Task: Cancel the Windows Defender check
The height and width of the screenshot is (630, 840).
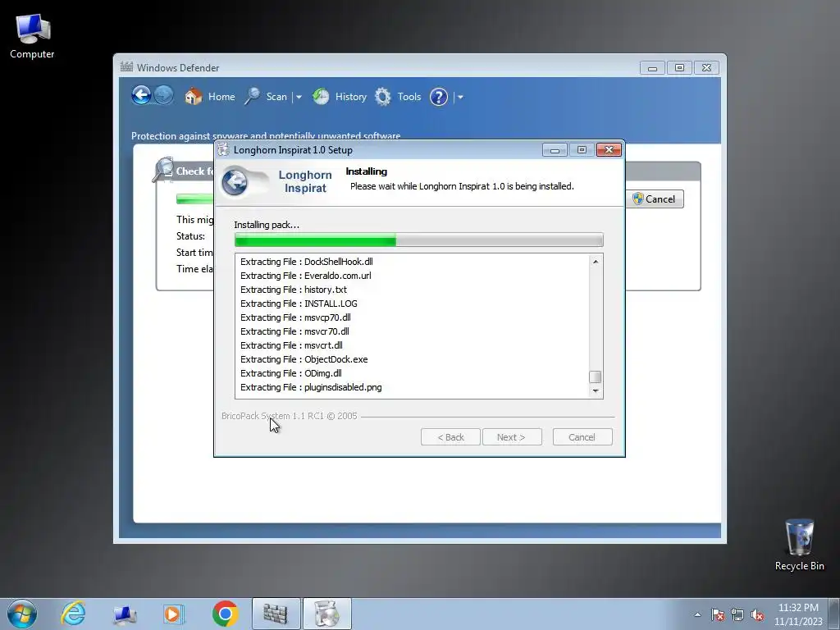Action: (x=655, y=199)
